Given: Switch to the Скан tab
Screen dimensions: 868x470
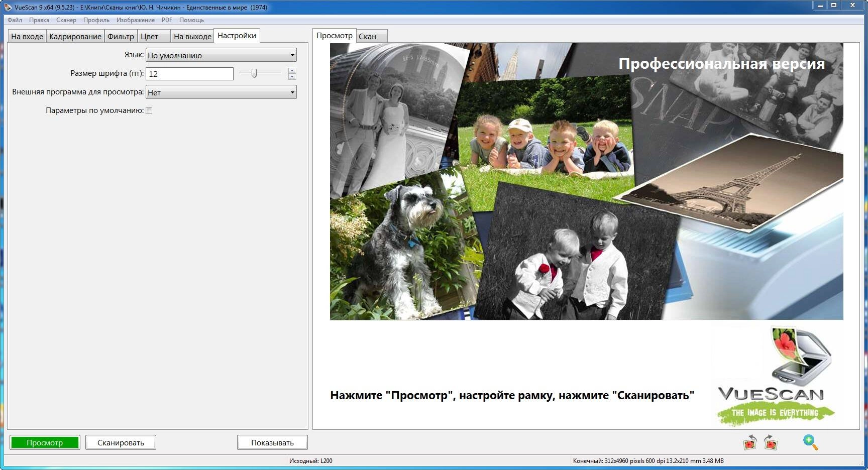Looking at the screenshot, I should click(x=372, y=36).
